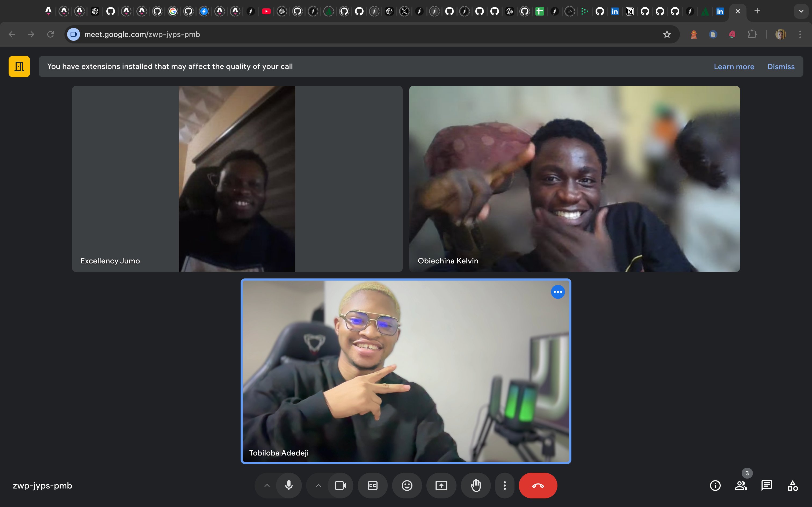Viewport: 812px width, 507px height.
Task: Show the participants list
Action: click(741, 485)
